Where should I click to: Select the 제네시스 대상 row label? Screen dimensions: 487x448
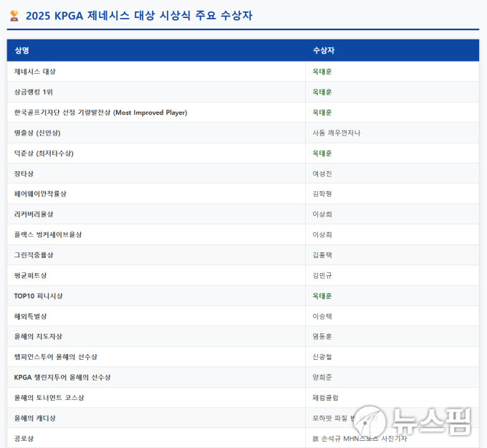(35, 72)
